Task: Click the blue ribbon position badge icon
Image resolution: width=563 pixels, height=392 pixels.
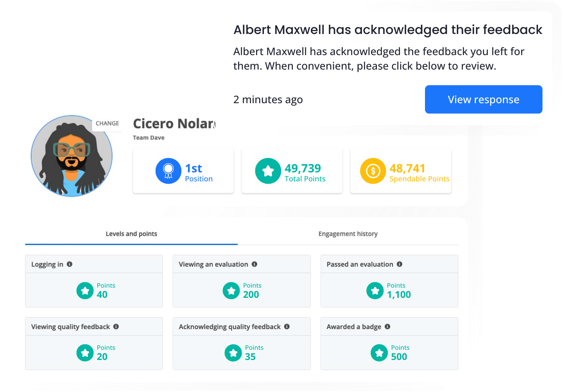Action: [x=168, y=171]
